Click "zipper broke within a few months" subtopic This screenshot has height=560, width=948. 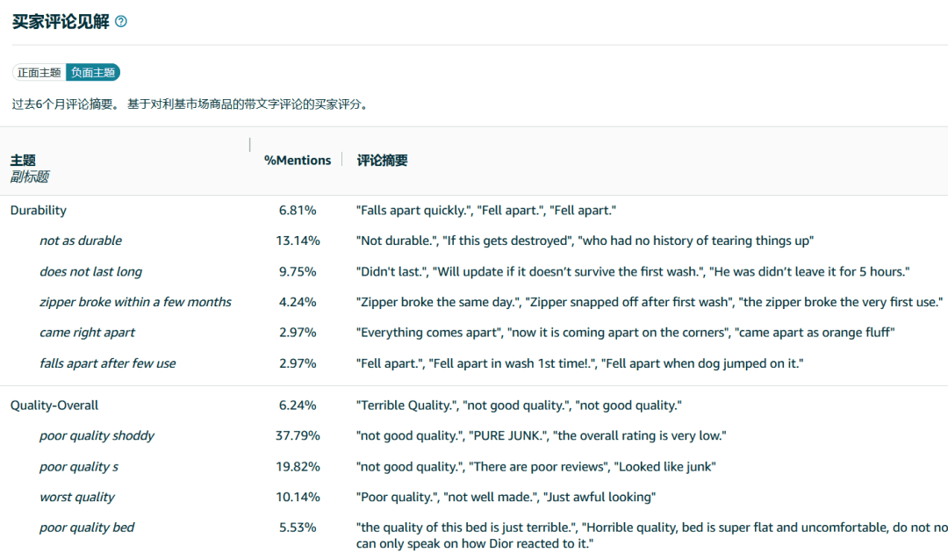[135, 302]
